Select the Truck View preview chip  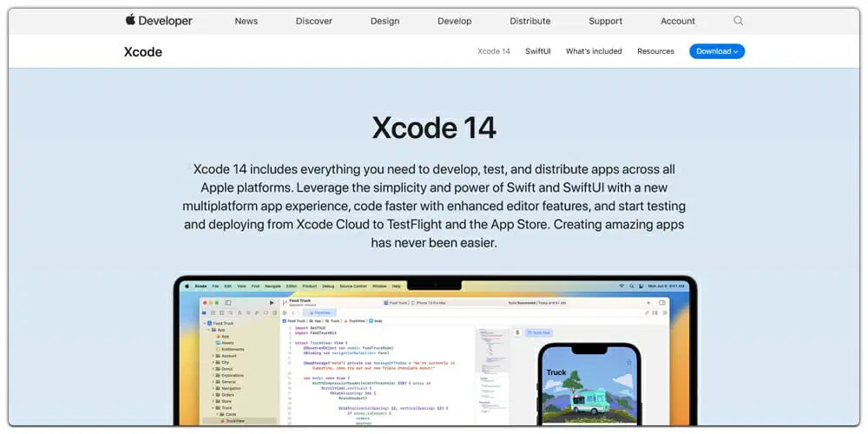pyautogui.click(x=539, y=332)
